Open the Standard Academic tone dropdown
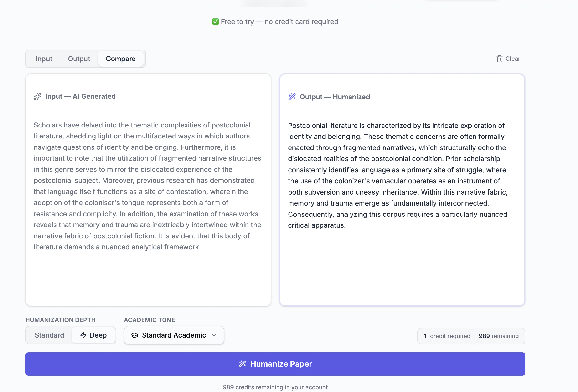 pos(174,335)
